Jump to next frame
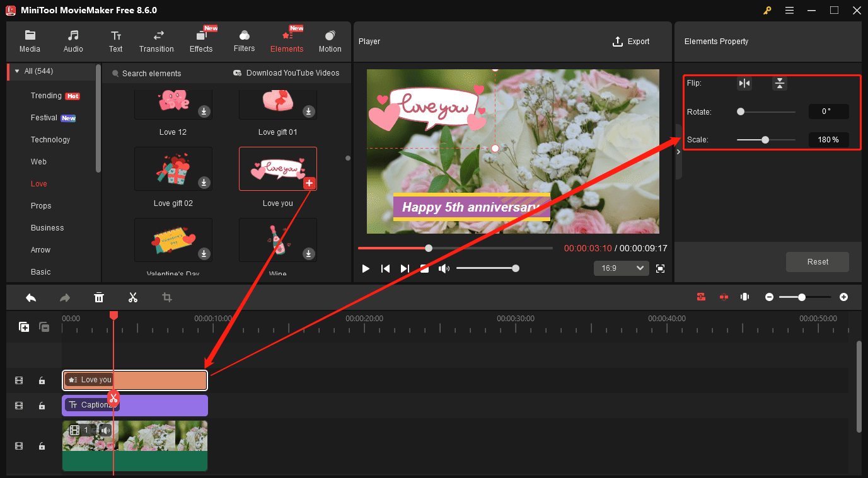 [405, 269]
